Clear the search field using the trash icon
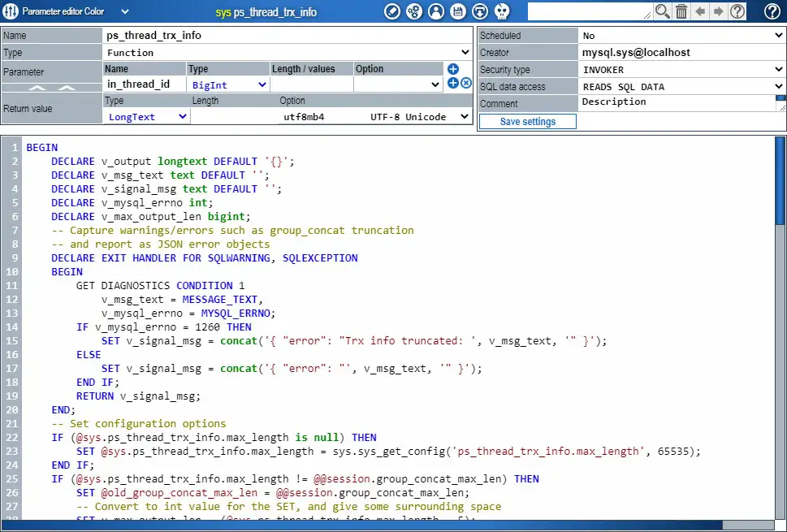Viewport: 787px width, 532px height. coord(682,11)
